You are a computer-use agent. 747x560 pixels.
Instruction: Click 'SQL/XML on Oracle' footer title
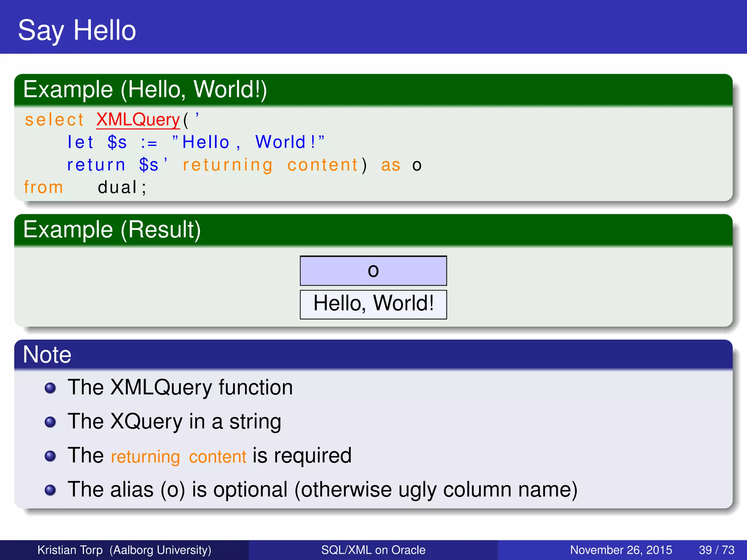point(373,550)
